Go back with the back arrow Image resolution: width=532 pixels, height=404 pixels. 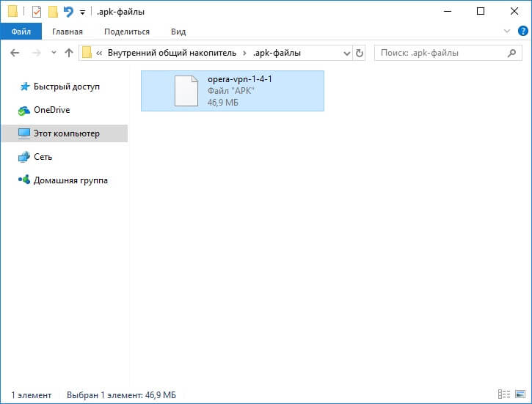click(x=15, y=53)
